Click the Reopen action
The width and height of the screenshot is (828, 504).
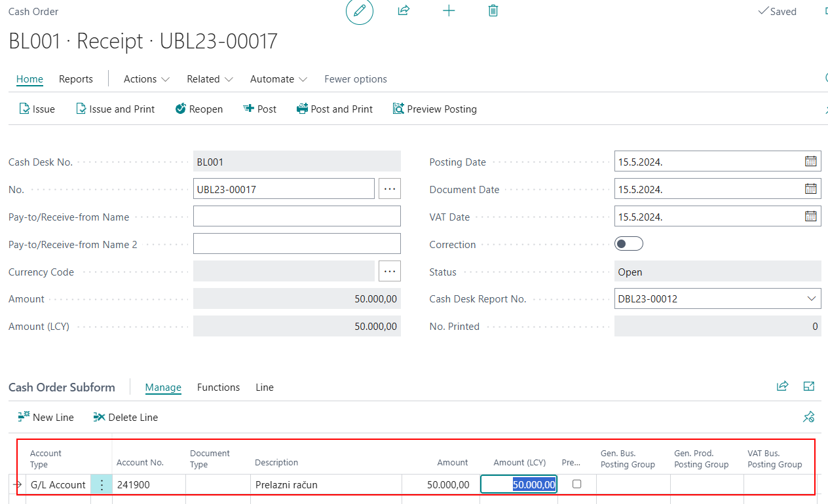coord(199,109)
